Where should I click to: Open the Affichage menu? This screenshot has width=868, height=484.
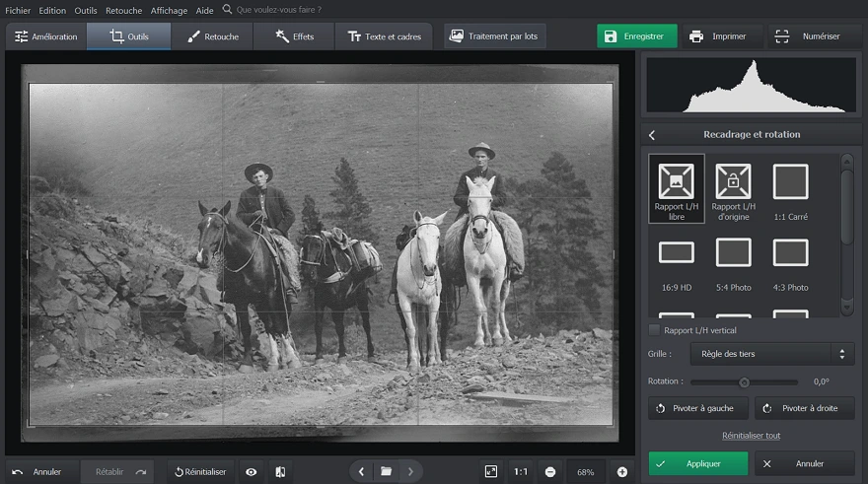[169, 10]
